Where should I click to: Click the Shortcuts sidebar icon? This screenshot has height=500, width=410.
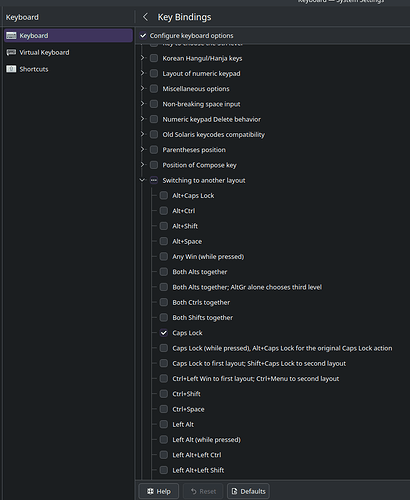pos(11,69)
